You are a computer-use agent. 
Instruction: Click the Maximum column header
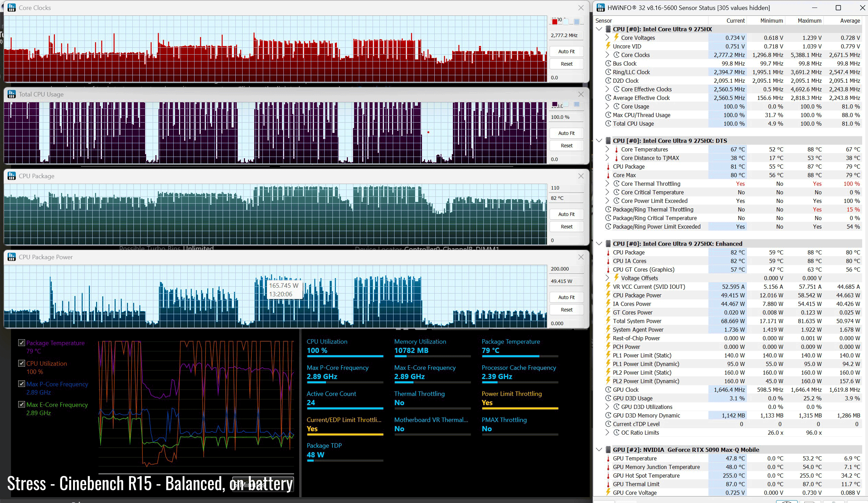(x=804, y=21)
